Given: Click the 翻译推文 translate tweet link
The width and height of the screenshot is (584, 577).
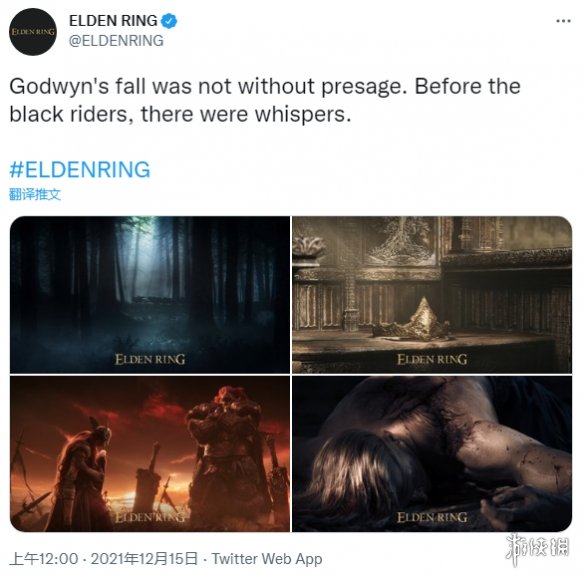Looking at the screenshot, I should (x=35, y=194).
